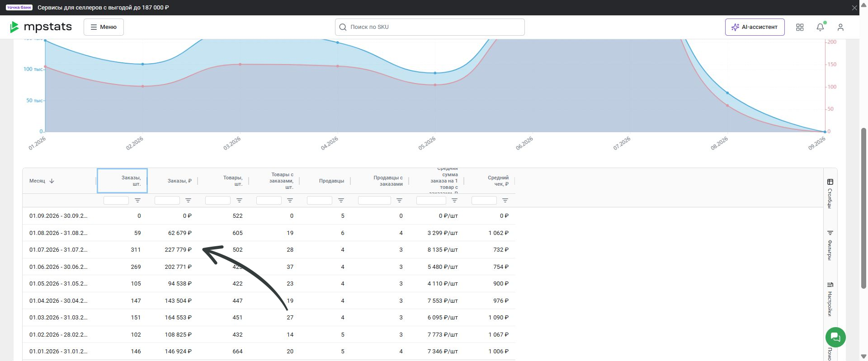Open filter icon for Средняя сумма заказа column
Viewport: 868px width, 361px height.
(454, 200)
